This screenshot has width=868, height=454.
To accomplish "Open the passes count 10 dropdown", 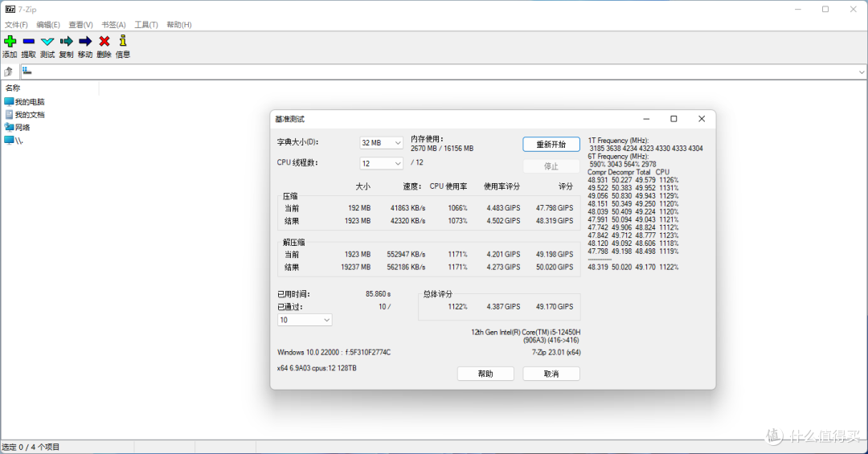I will pos(305,320).
